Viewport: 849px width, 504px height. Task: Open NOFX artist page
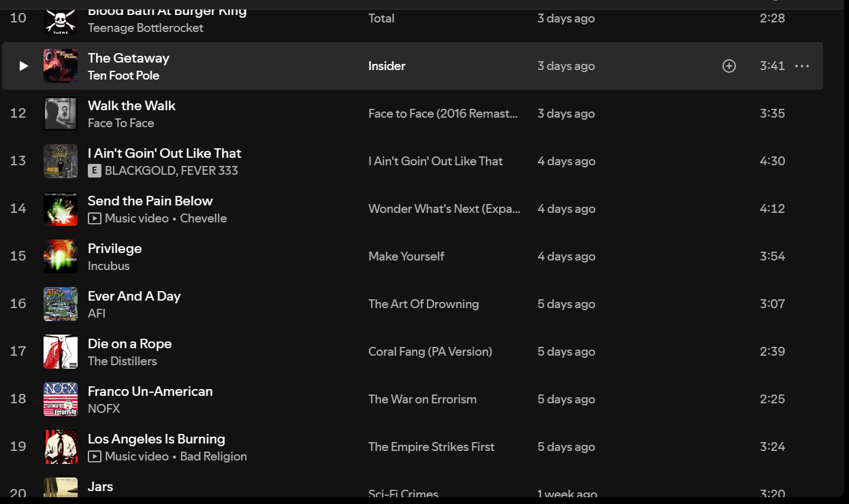[x=103, y=409]
